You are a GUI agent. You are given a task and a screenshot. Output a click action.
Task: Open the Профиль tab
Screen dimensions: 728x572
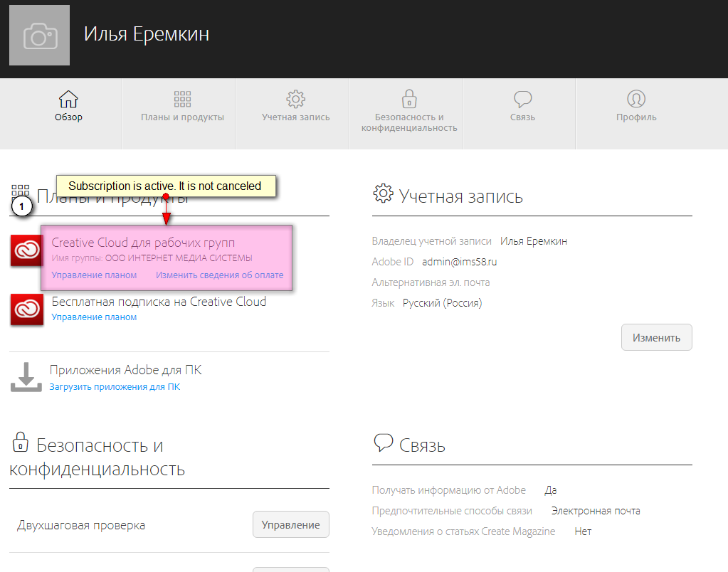point(636,106)
